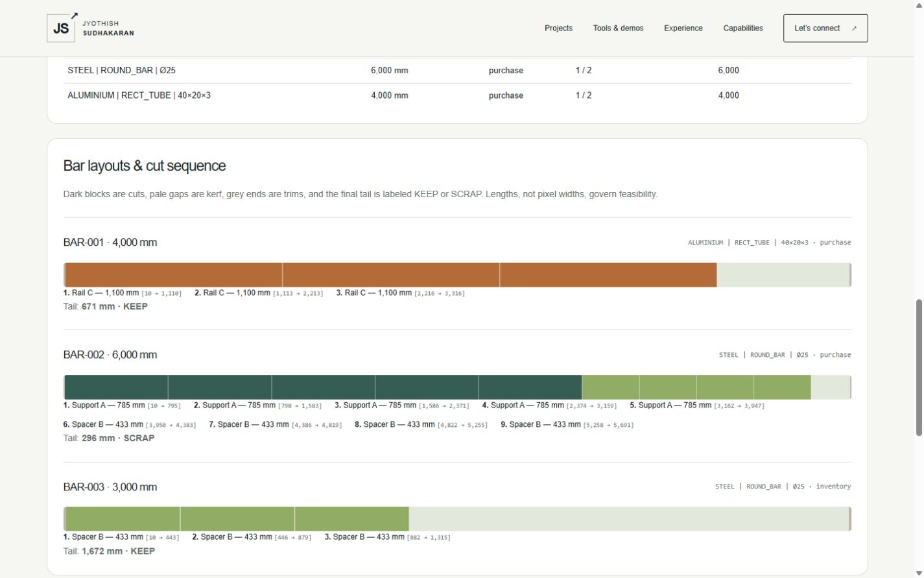Select the last Spacer B block in BAR-002

coord(782,387)
